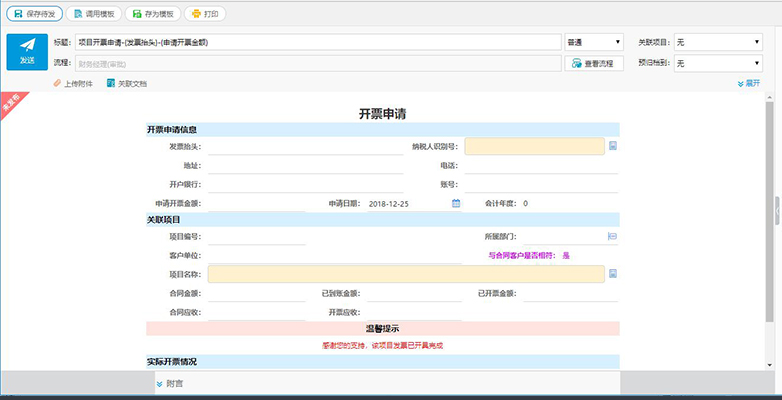Click the lookup icon next to 项目名称

[x=613, y=273]
